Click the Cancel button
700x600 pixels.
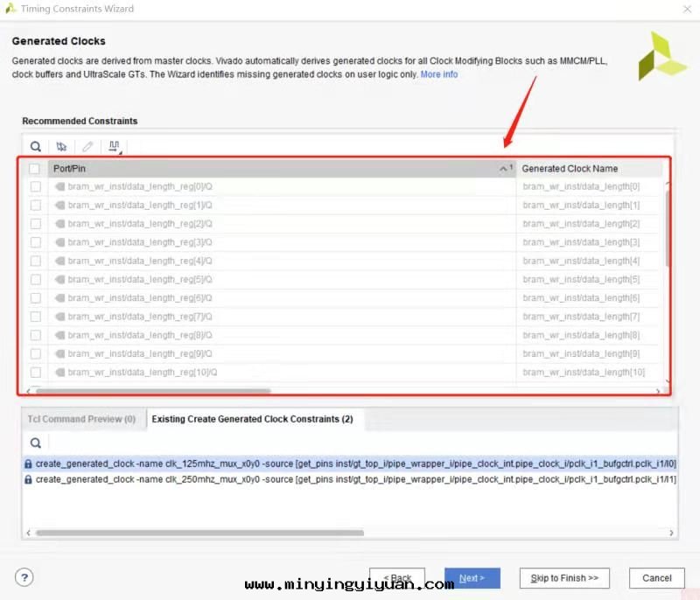pyautogui.click(x=656, y=578)
